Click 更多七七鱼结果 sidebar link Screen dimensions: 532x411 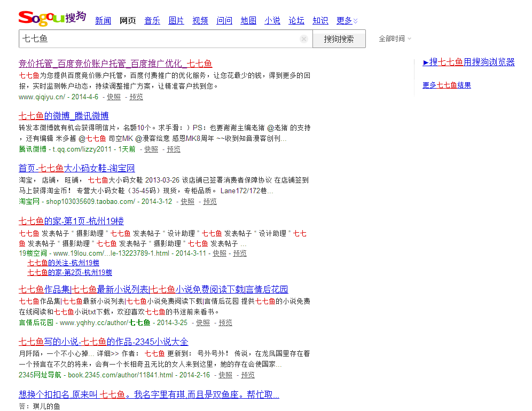(x=447, y=85)
